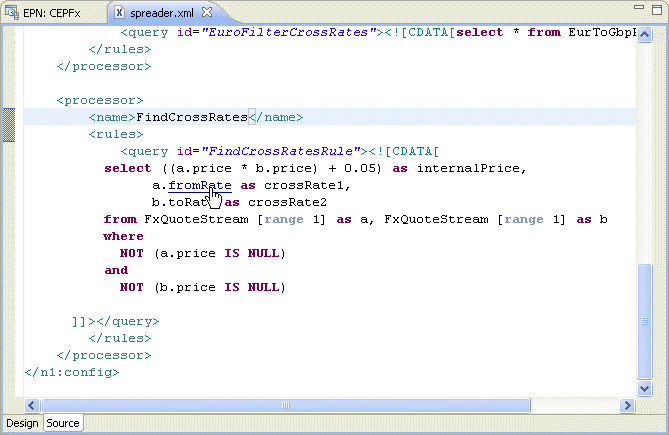The image size is (669, 435).
Task: Maximize the editor pane
Action: (x=657, y=10)
